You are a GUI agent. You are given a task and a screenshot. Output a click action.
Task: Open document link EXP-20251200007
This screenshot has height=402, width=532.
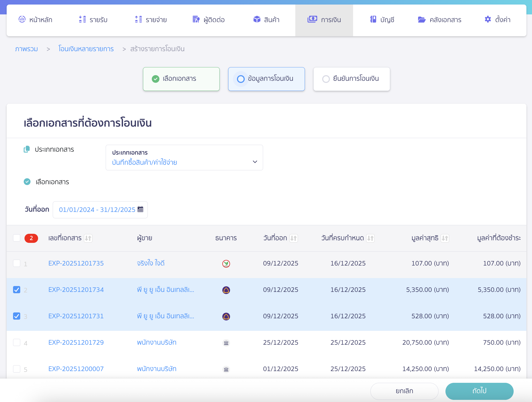[x=76, y=369]
